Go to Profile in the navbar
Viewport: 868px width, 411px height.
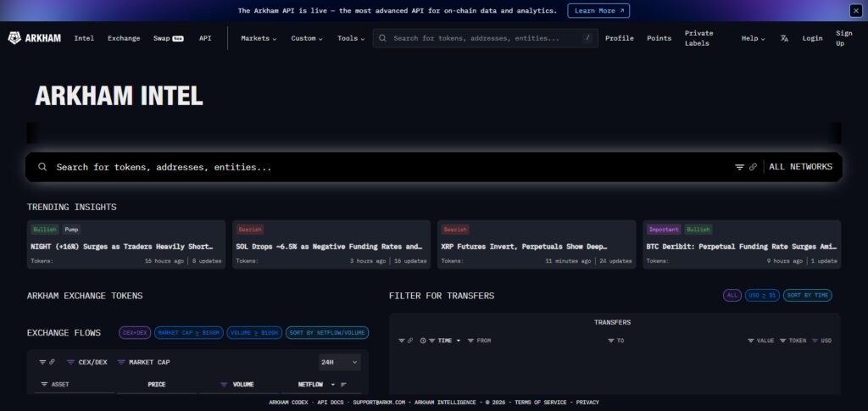(x=620, y=38)
